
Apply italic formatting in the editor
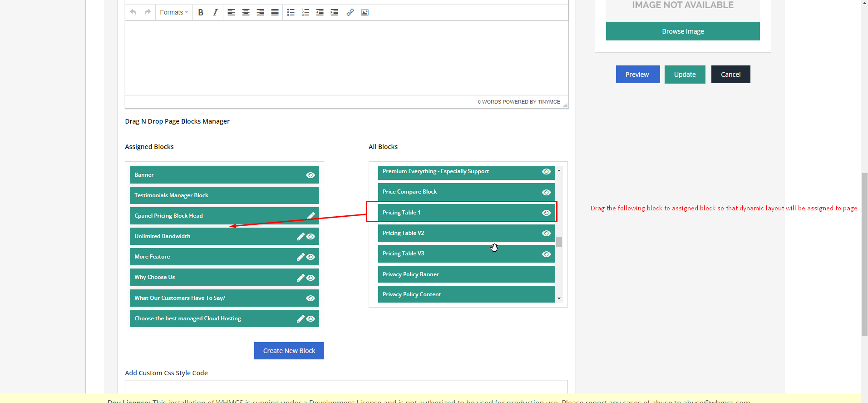pos(215,12)
